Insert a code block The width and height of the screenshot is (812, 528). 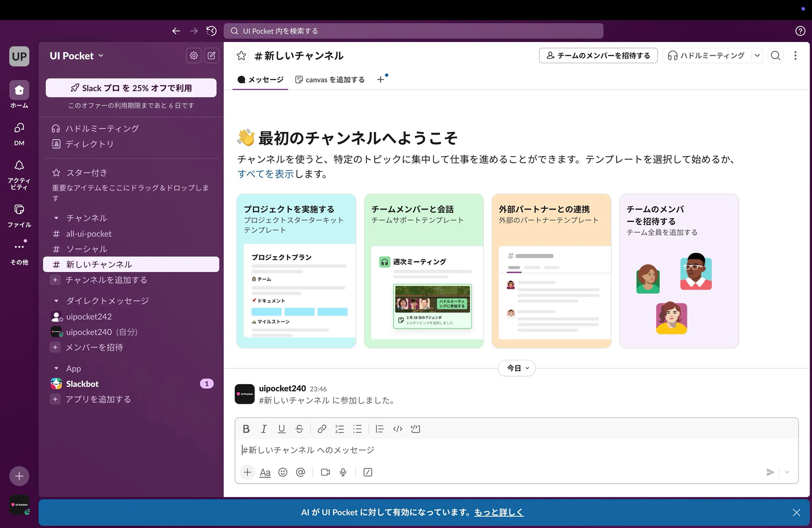[x=415, y=429]
